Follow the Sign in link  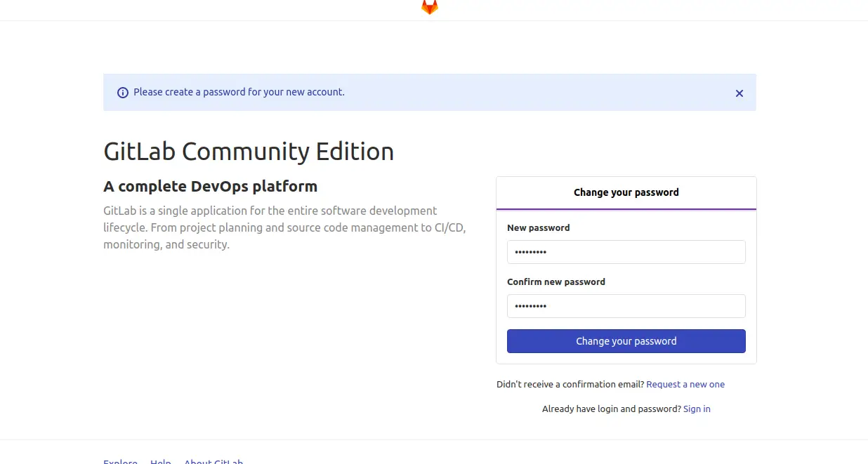click(696, 409)
